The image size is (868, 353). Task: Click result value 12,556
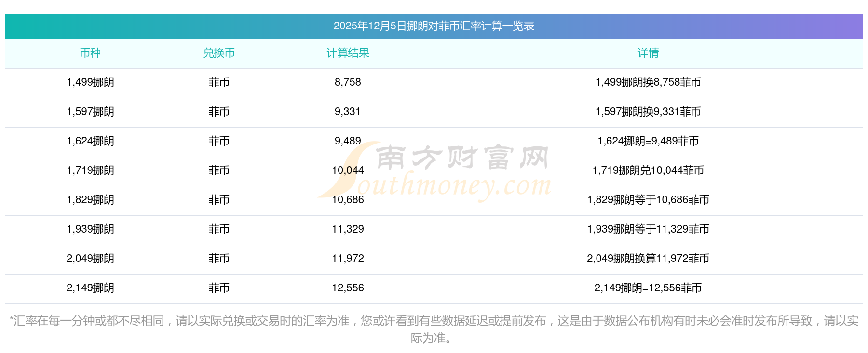pos(348,288)
